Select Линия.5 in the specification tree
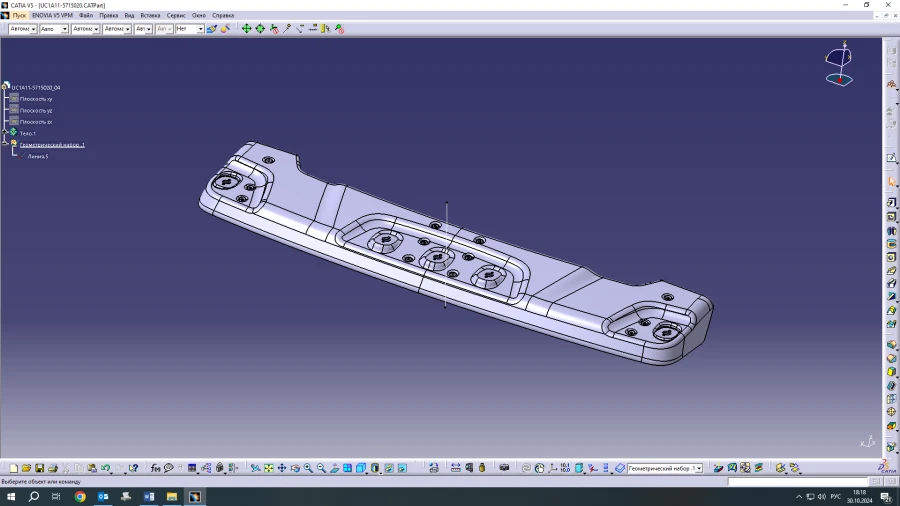The image size is (900, 506). (x=38, y=156)
